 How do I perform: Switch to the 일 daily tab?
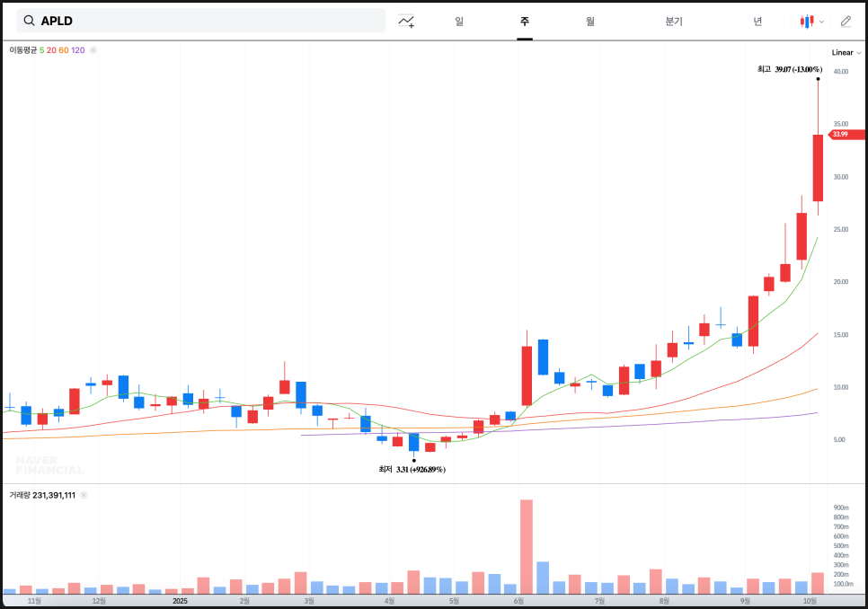[x=459, y=21]
